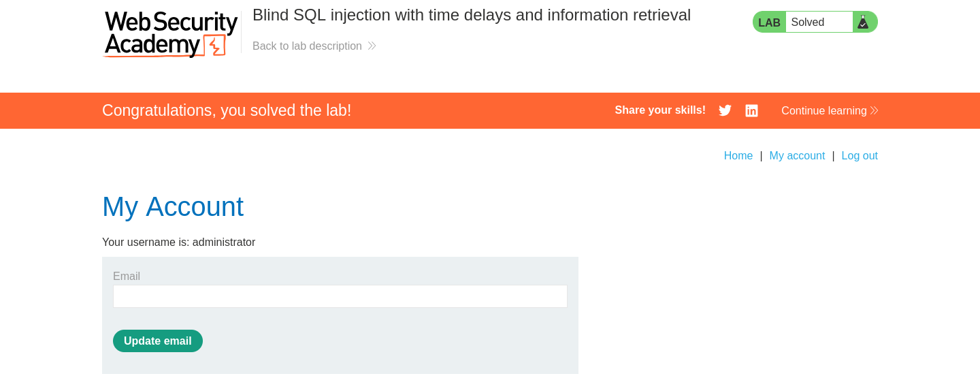Open the My account navigation link
980x376 pixels.
(x=797, y=155)
